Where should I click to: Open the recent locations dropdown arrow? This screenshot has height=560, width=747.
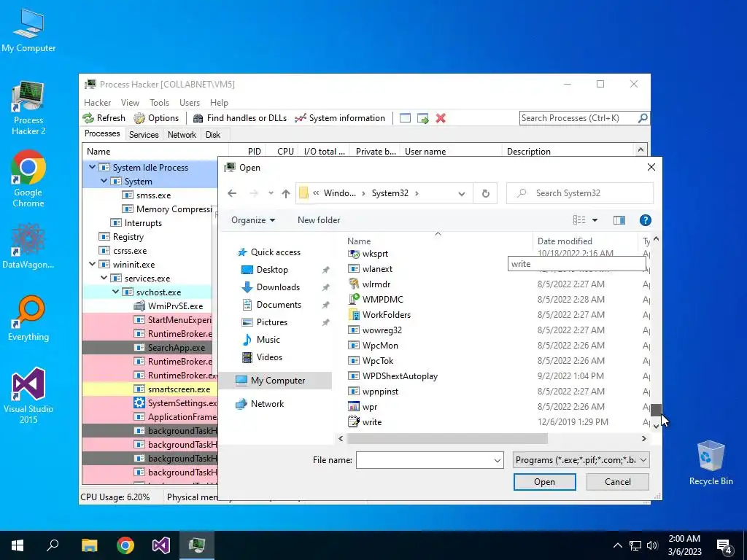[x=271, y=192]
